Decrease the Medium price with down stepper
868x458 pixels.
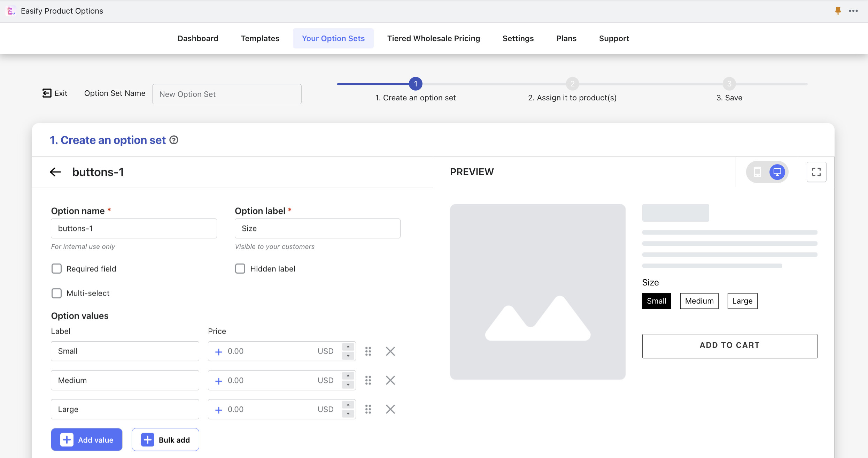[348, 385]
